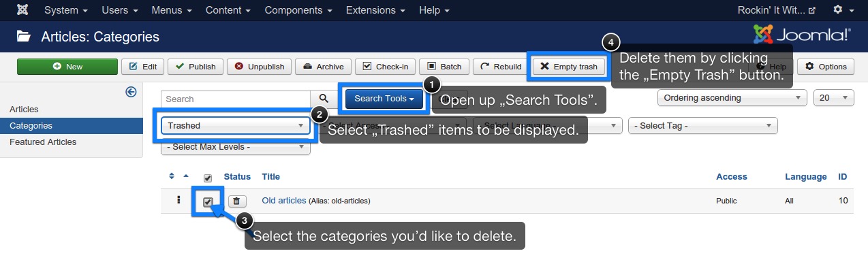The height and width of the screenshot is (264, 868).
Task: Collapse the sidebar with arrow icon
Action: coord(131,92)
